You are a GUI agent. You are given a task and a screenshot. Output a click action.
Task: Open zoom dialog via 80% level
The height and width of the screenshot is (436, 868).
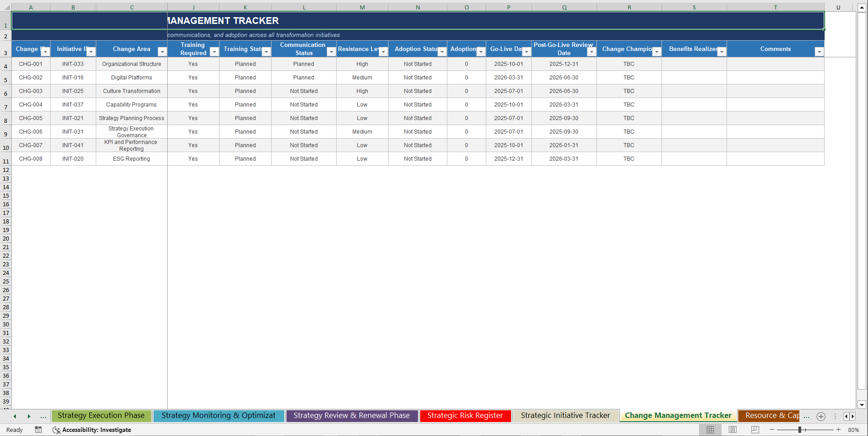pos(854,430)
